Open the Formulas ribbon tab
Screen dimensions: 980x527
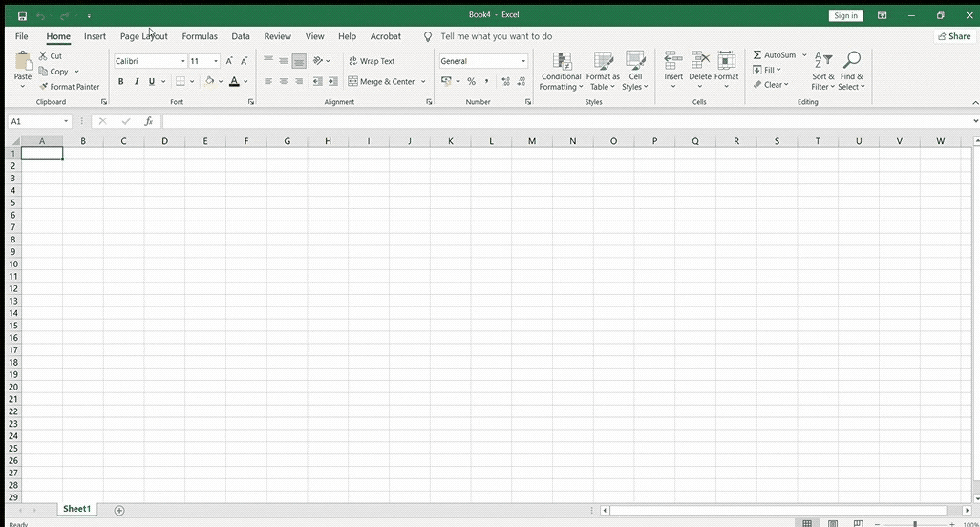[x=200, y=36]
